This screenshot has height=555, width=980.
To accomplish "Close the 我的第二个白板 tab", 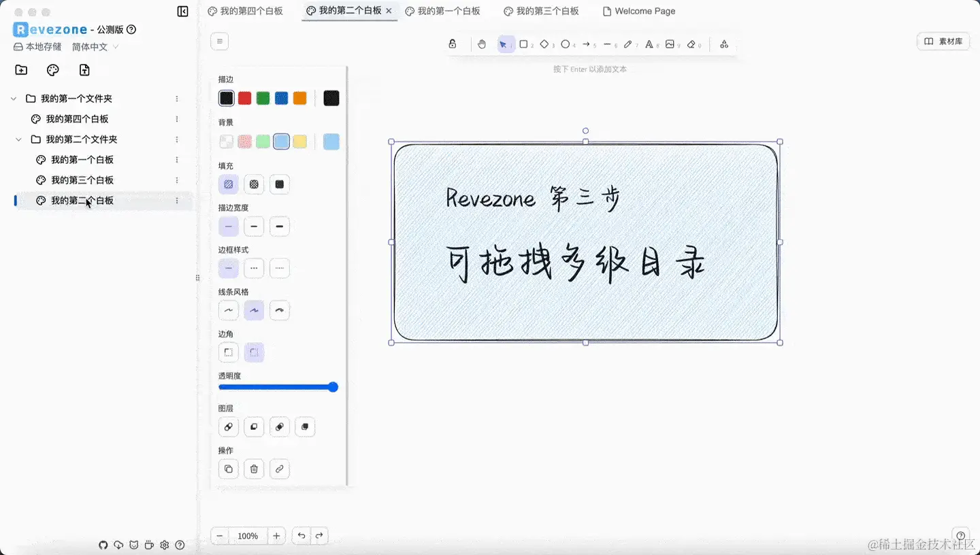I will click(389, 11).
